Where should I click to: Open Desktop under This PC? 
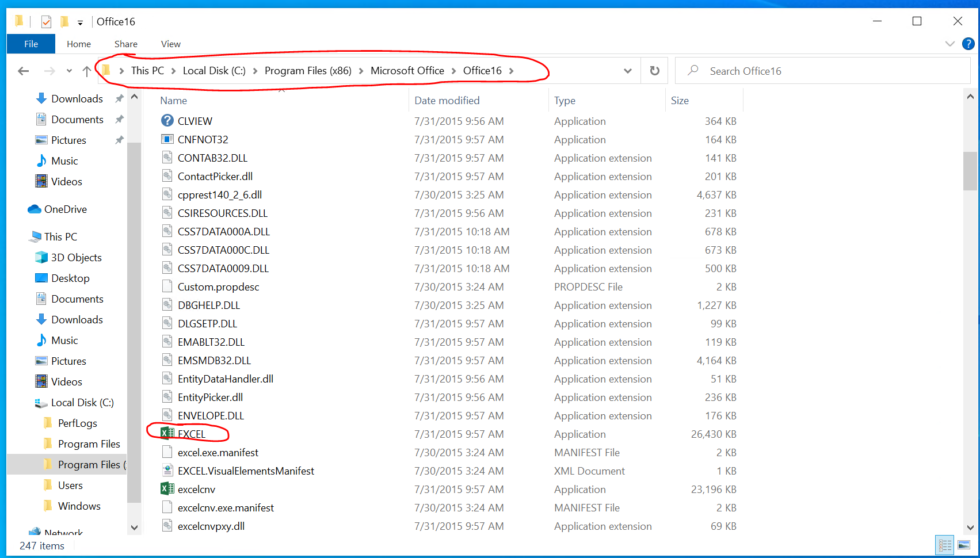(70, 278)
